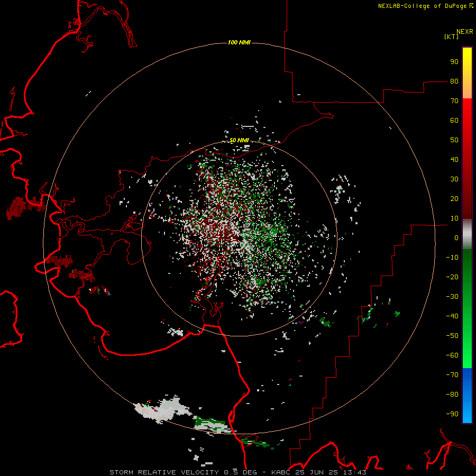Click the -30 value on velocity scale

click(452, 297)
